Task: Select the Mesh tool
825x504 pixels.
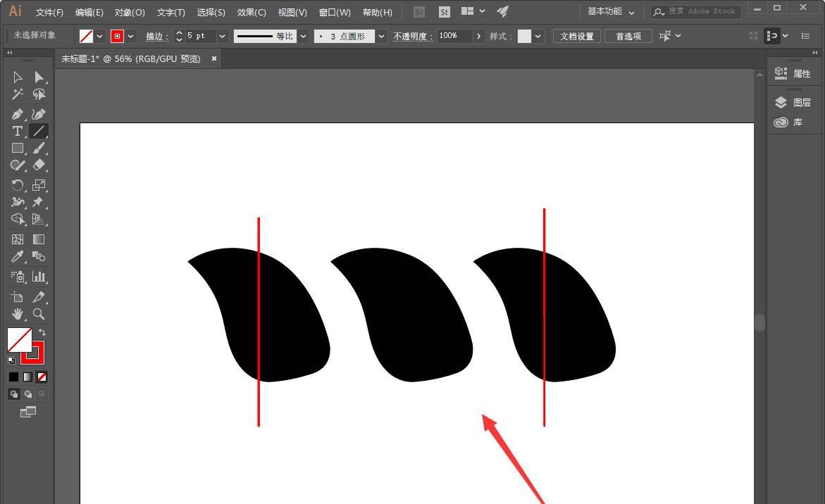Action: pos(18,239)
